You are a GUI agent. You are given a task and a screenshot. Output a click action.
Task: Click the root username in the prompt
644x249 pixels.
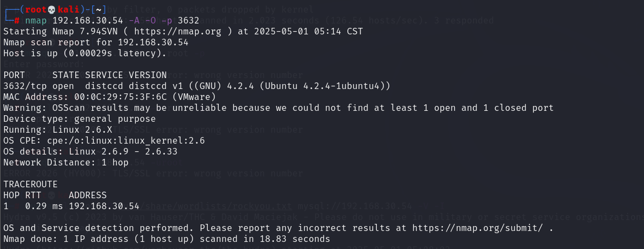coord(36,10)
